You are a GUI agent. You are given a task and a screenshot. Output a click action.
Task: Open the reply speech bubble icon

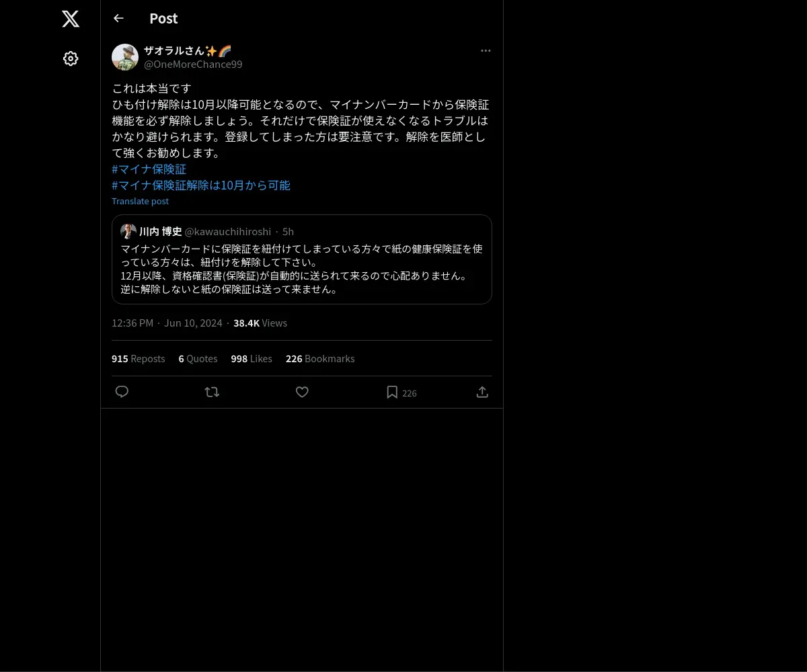(122, 392)
